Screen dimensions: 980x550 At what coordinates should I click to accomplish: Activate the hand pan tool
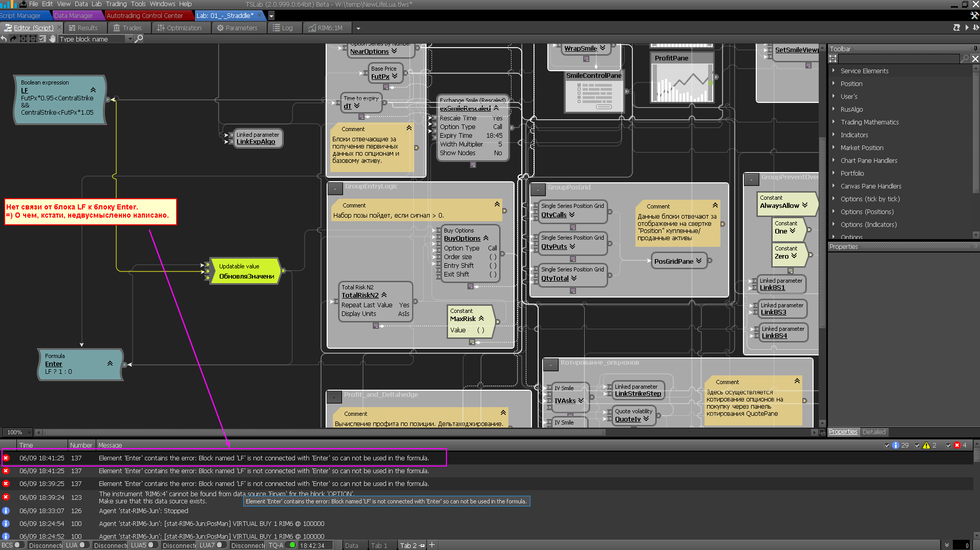52,39
